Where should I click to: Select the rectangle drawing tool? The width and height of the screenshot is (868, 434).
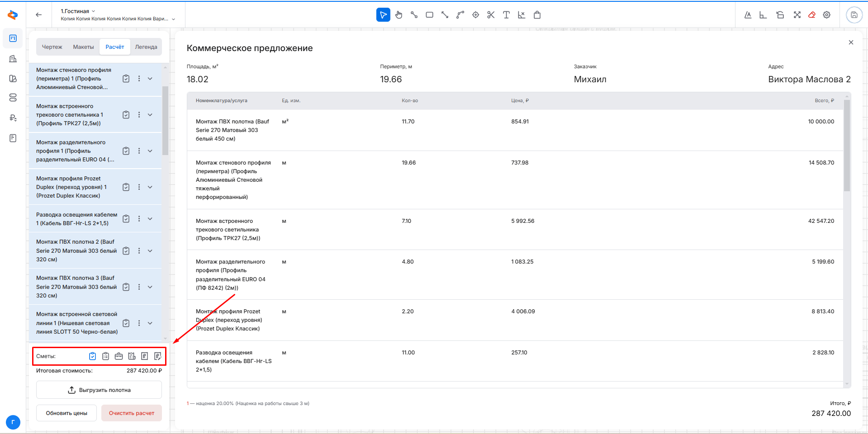click(x=429, y=15)
